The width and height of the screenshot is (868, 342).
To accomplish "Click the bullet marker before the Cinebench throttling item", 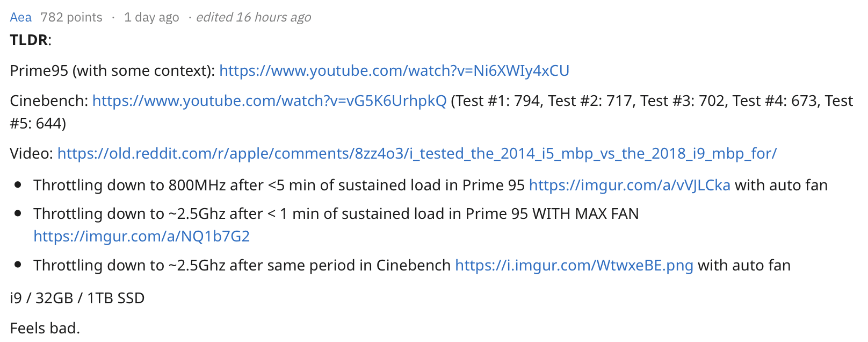I will [18, 265].
